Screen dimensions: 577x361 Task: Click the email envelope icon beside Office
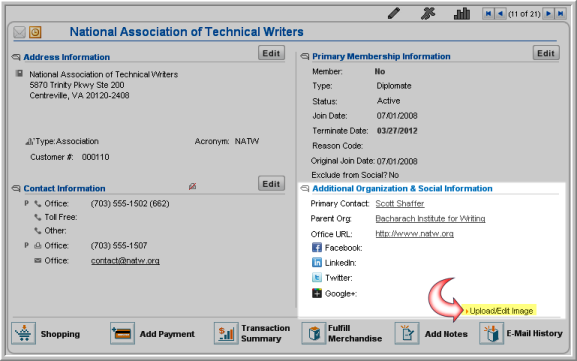click(38, 261)
